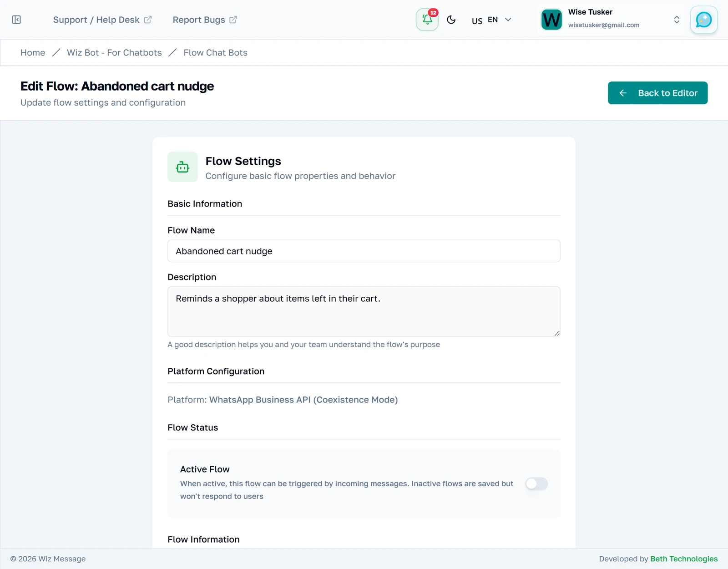Open notifications bell with 12 badge
The width and height of the screenshot is (728, 569).
[427, 20]
